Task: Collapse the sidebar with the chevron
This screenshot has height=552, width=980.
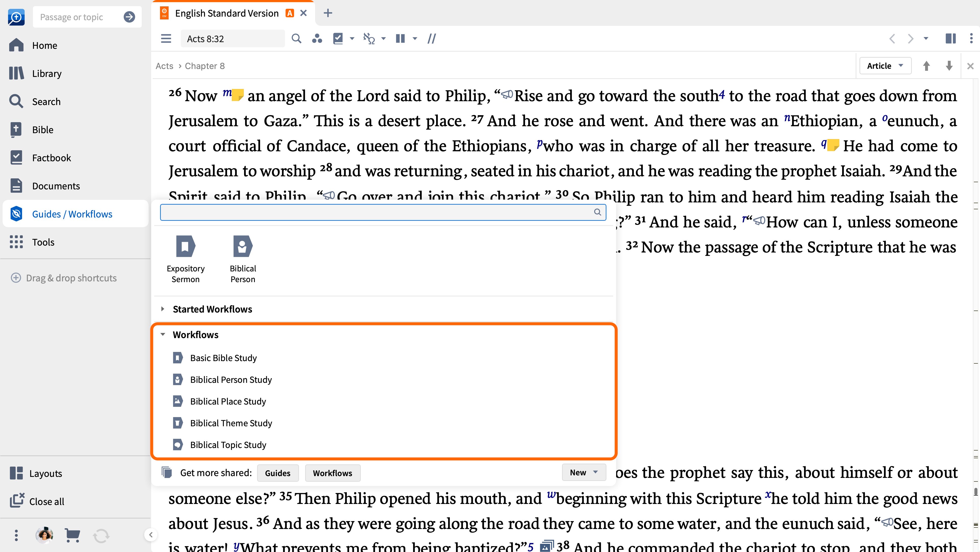Action: pyautogui.click(x=151, y=535)
